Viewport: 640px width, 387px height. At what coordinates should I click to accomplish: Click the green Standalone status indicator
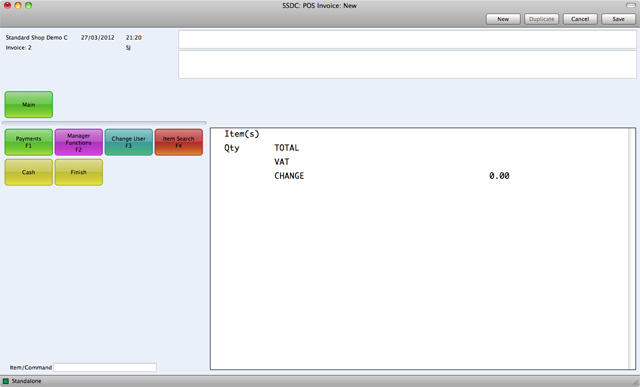6,381
